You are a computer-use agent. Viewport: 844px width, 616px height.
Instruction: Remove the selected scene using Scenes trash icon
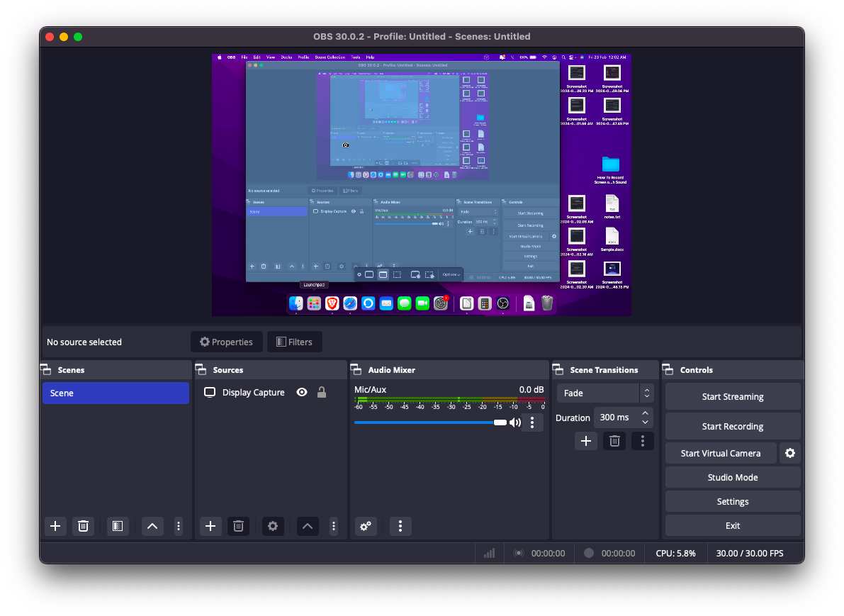pos(83,526)
